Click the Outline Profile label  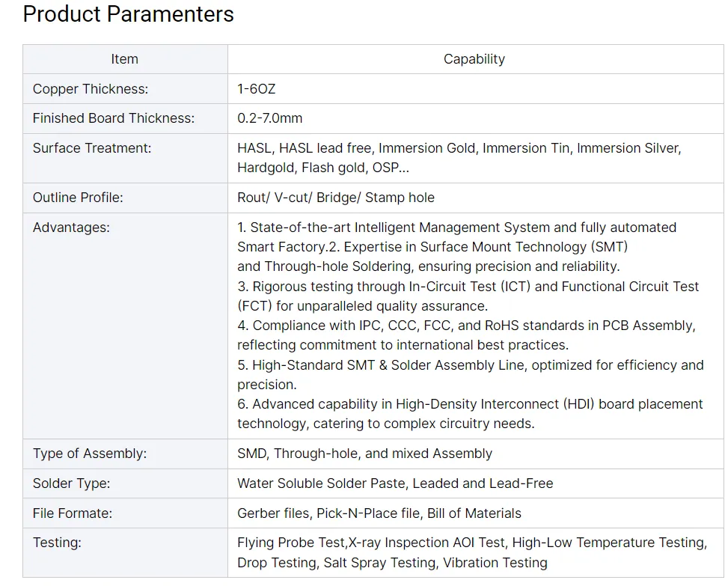pos(78,198)
